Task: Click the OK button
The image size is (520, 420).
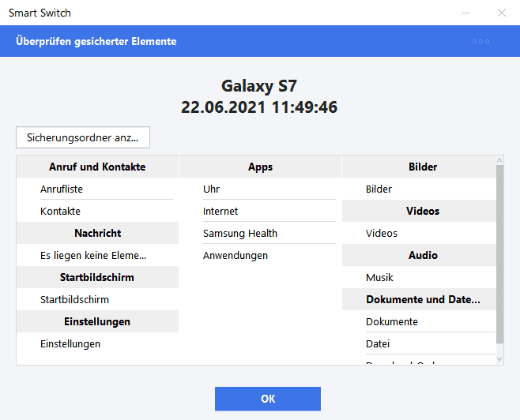Action: pyautogui.click(x=268, y=399)
